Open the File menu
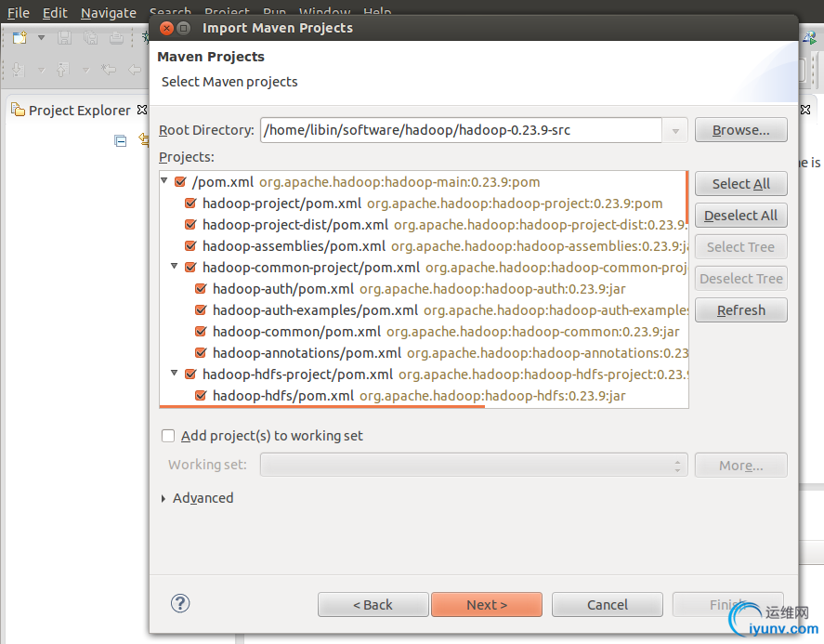The image size is (824, 644). [19, 13]
